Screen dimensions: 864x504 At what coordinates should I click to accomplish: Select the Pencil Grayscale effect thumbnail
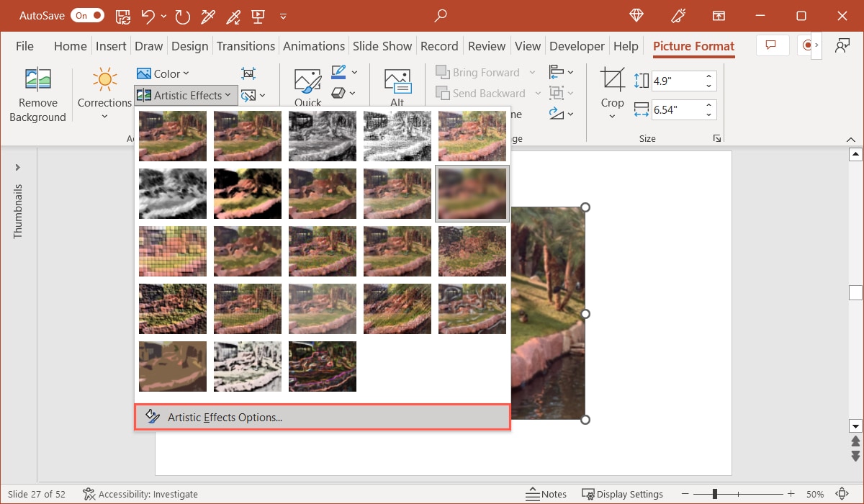coord(322,136)
